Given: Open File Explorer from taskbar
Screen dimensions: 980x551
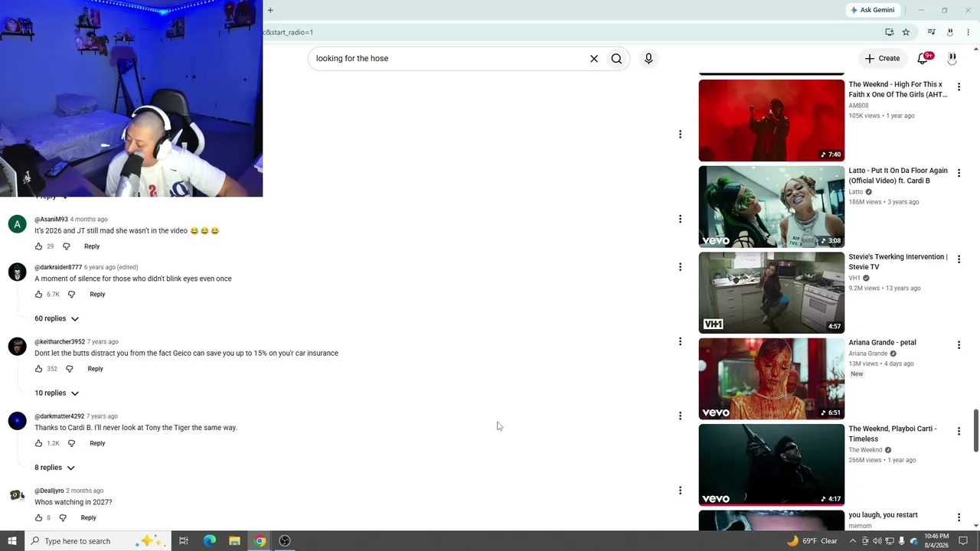Looking at the screenshot, I should tap(234, 541).
